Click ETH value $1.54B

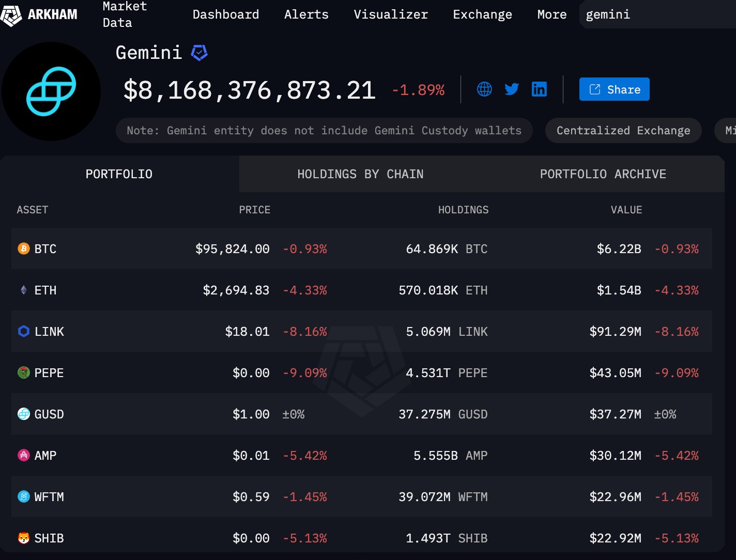(619, 290)
